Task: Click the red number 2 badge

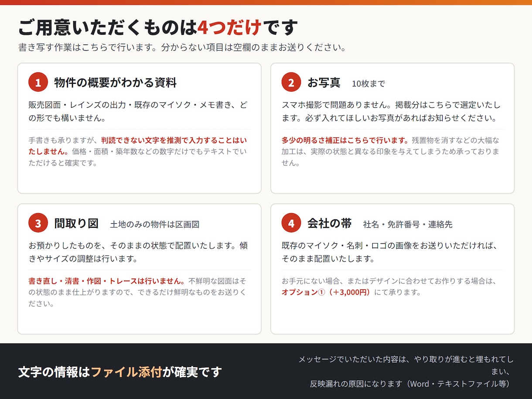Action: (291, 82)
